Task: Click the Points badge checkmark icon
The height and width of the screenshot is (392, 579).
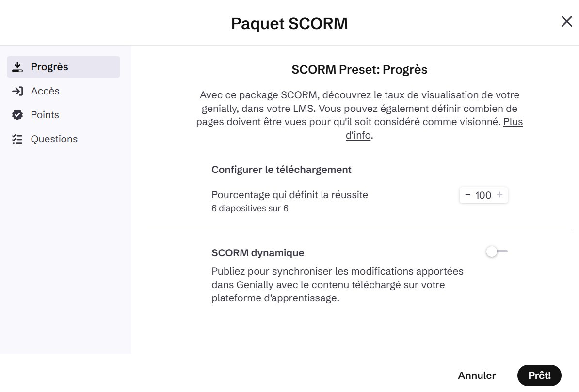Action: tap(17, 115)
